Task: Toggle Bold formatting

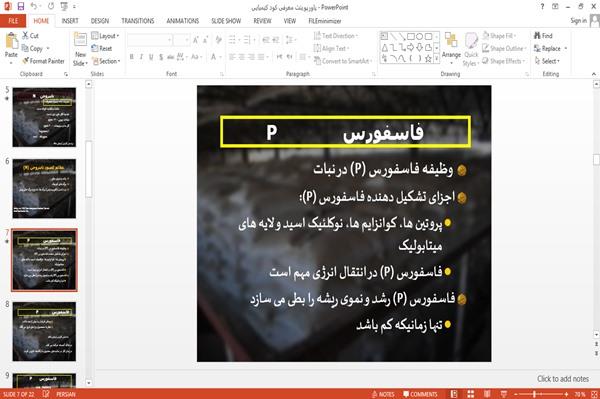Action: point(131,57)
